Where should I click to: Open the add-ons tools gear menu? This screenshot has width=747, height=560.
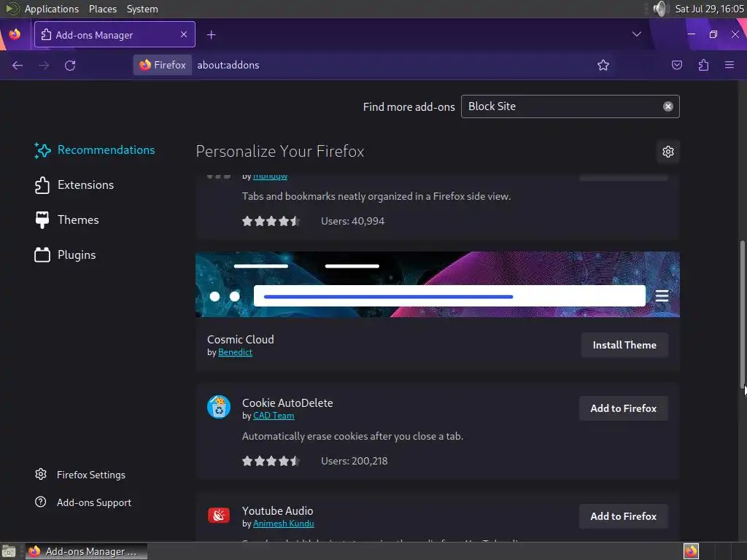(668, 152)
